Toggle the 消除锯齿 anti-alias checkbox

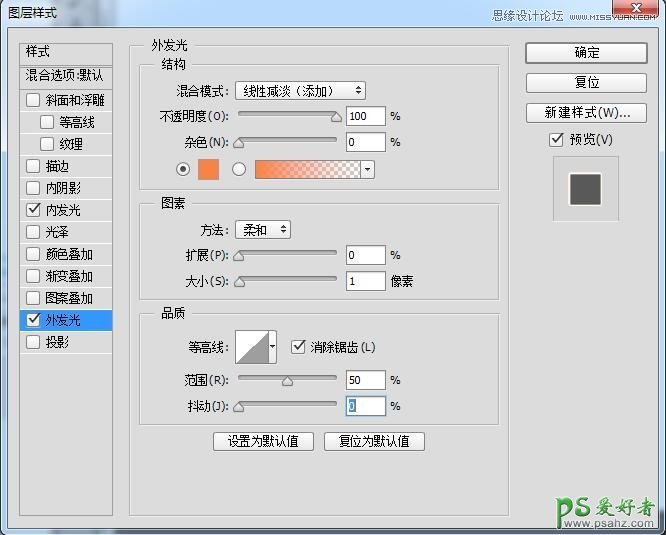pos(298,347)
